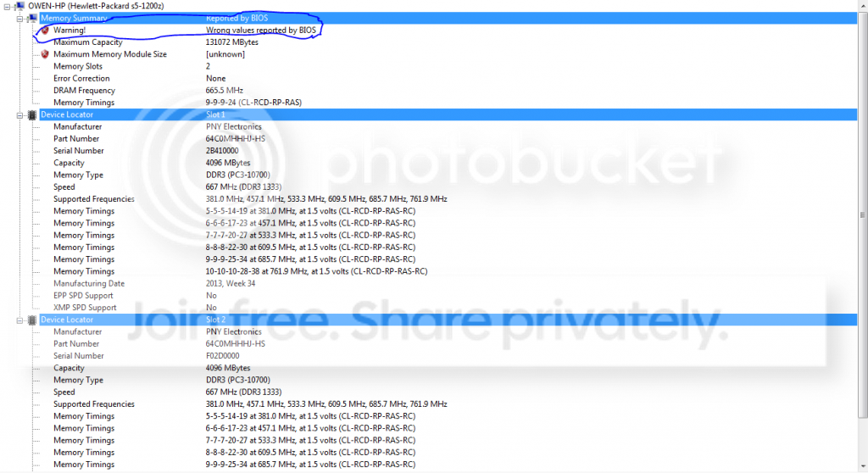Image resolution: width=868 pixels, height=473 pixels.
Task: Select Slot 1's Supported Frequencies row
Action: pos(448,199)
